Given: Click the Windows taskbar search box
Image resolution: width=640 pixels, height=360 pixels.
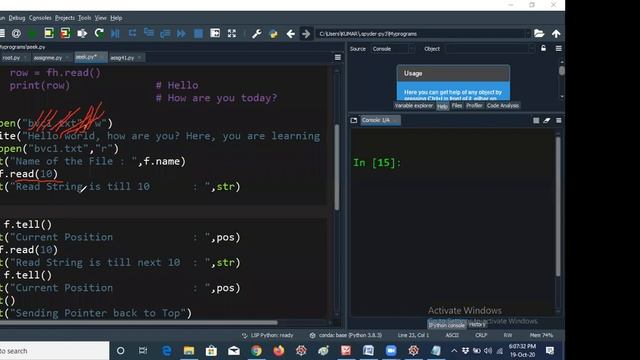Looking at the screenshot, I should tap(54, 351).
